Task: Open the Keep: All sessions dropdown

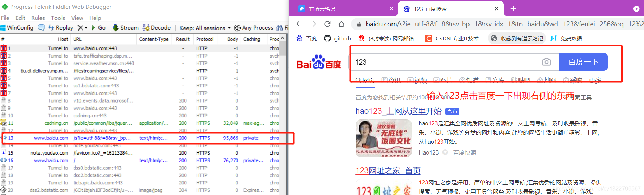Action: 205,28
